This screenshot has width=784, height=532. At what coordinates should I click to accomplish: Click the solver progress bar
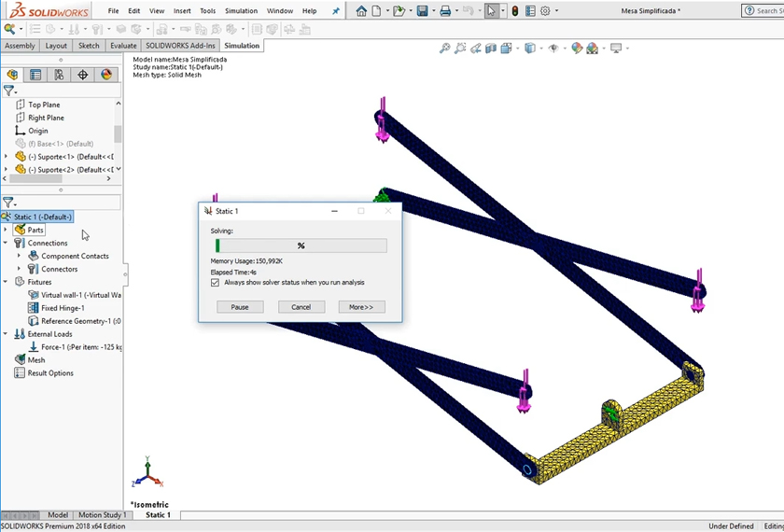(300, 245)
